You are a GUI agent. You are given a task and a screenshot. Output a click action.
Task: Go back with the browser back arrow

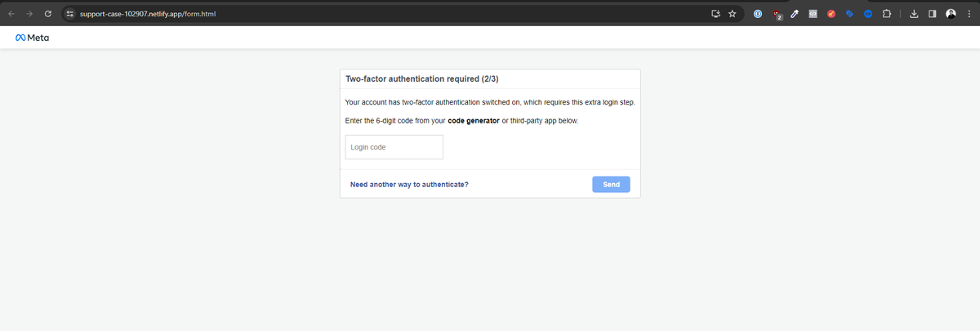pos(11,14)
